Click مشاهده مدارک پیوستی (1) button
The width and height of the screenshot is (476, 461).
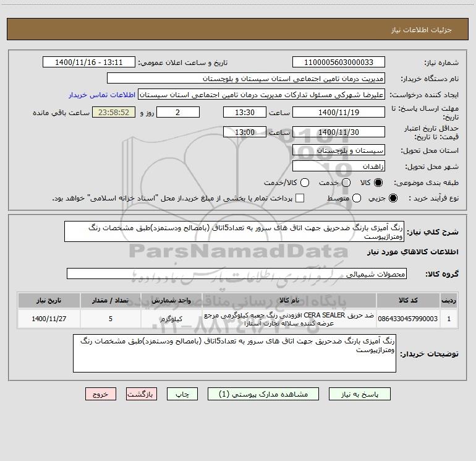[263, 394]
